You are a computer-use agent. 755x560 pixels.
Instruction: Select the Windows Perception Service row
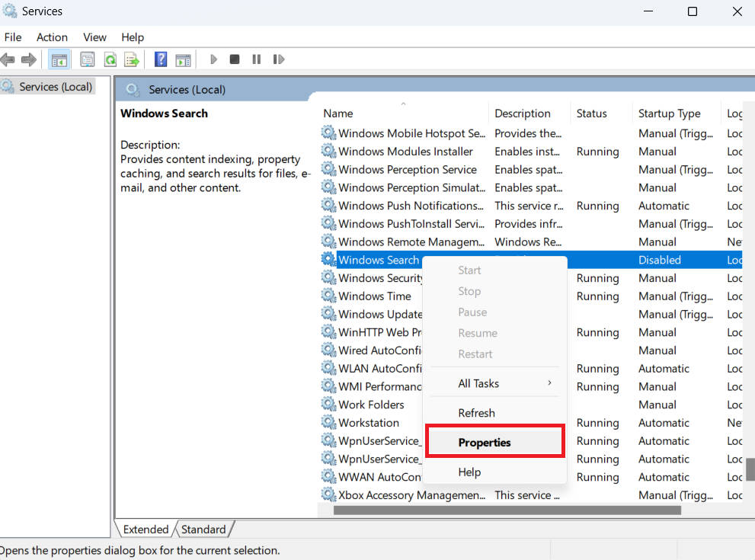click(x=531, y=169)
